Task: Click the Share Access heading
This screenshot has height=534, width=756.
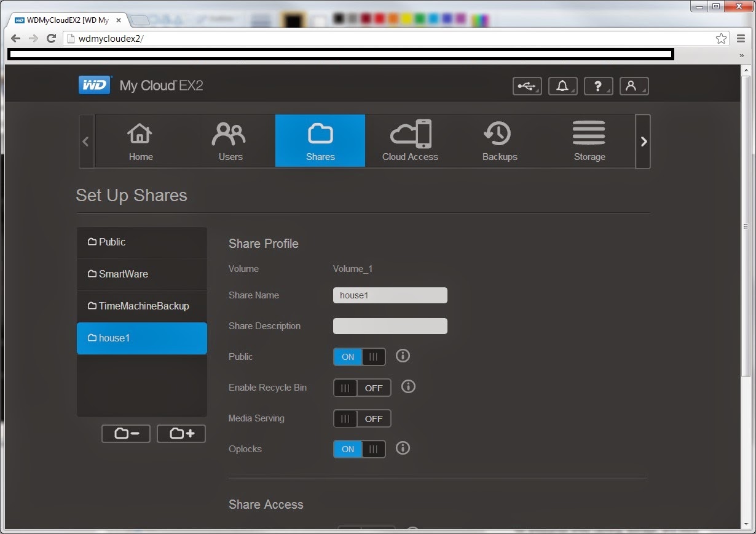Action: pos(266,504)
